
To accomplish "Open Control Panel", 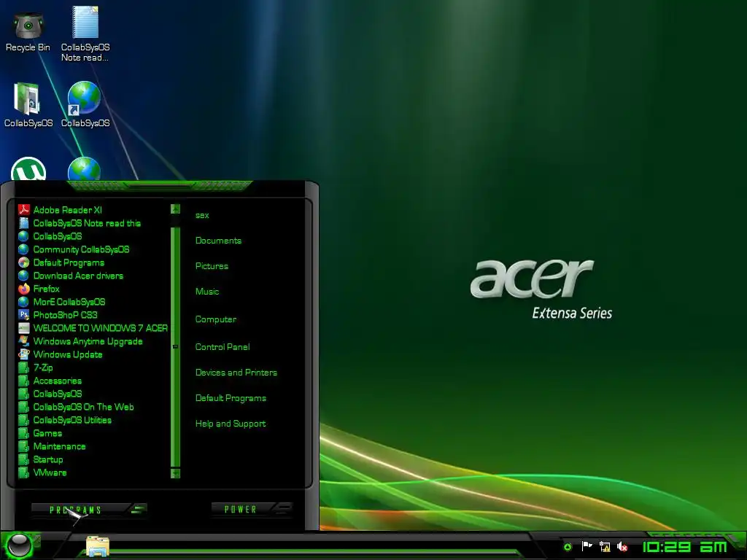I will [222, 347].
